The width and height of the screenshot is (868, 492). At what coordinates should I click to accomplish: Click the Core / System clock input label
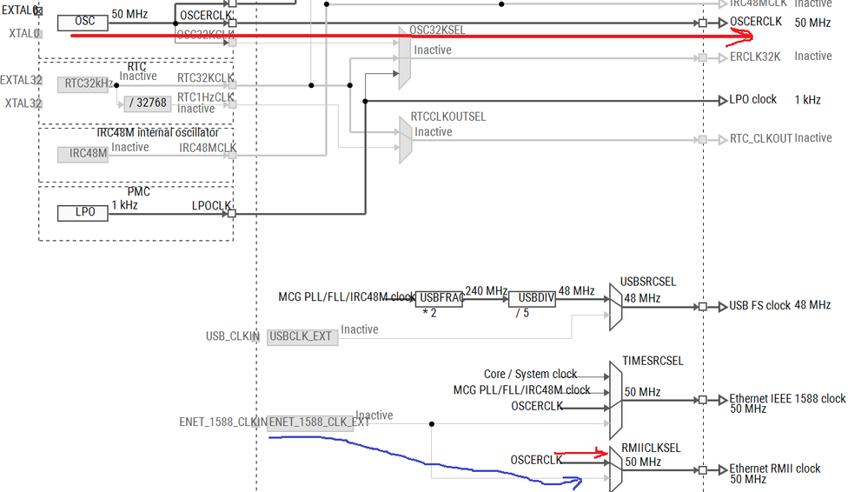pos(530,374)
